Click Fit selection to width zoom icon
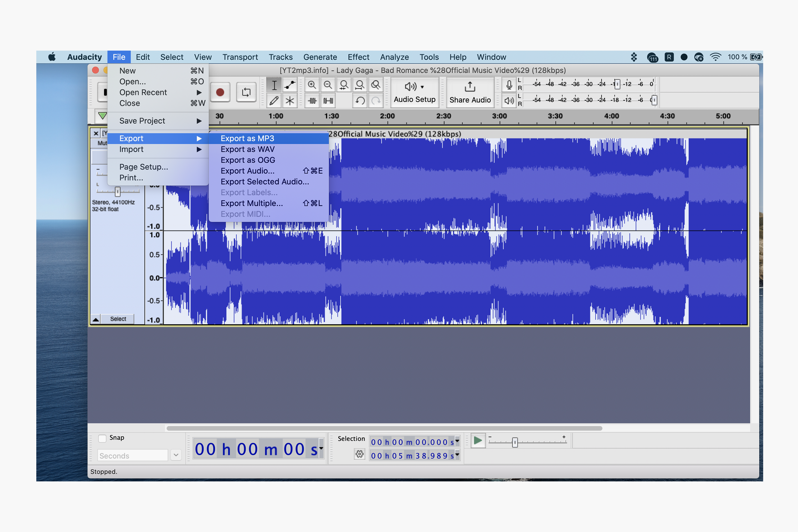The width and height of the screenshot is (798, 532). point(344,85)
